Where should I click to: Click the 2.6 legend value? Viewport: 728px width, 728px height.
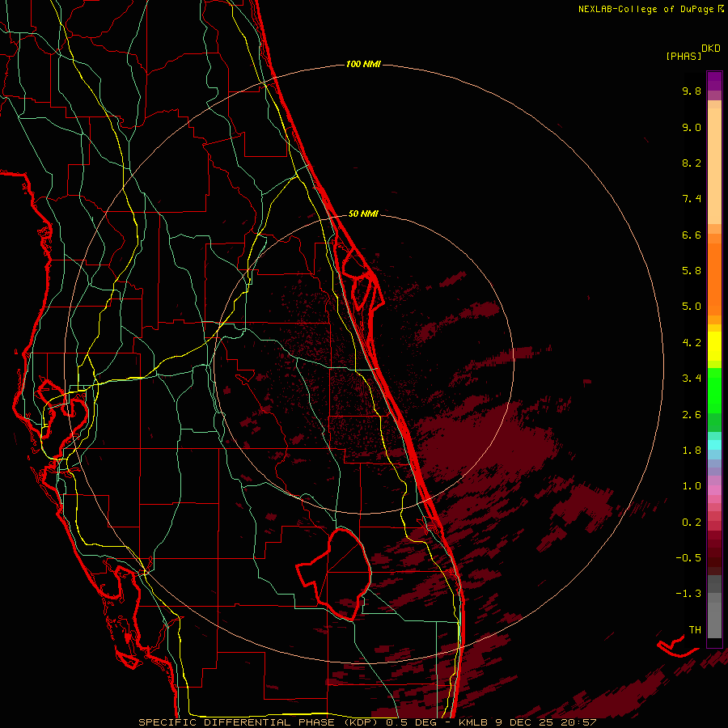coord(692,415)
